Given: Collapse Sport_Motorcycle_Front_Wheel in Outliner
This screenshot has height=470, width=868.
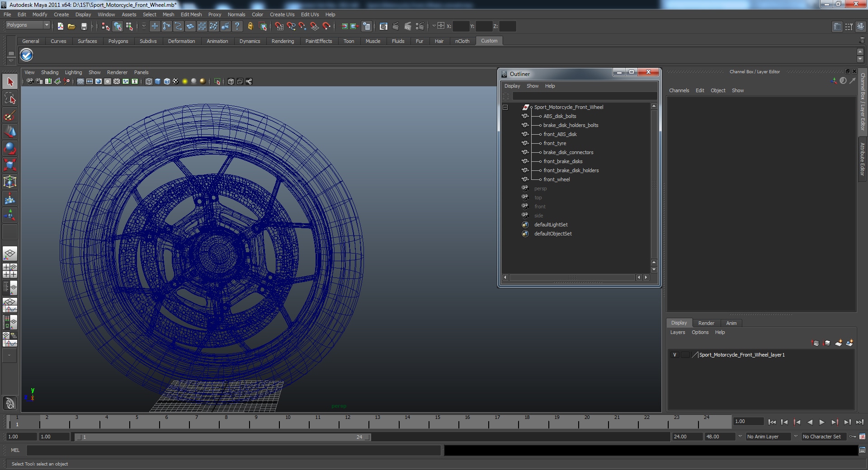Looking at the screenshot, I should point(505,107).
